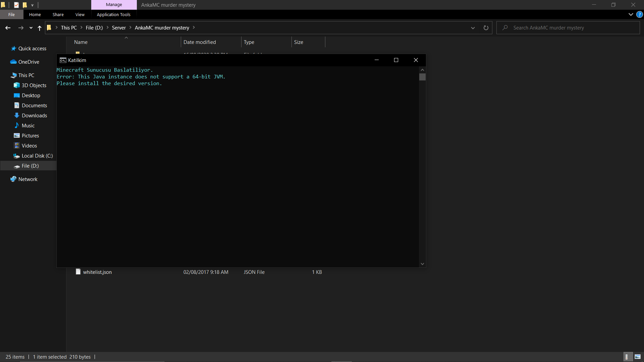The height and width of the screenshot is (362, 644).
Task: Open Documents in the sidebar
Action: tap(34, 106)
